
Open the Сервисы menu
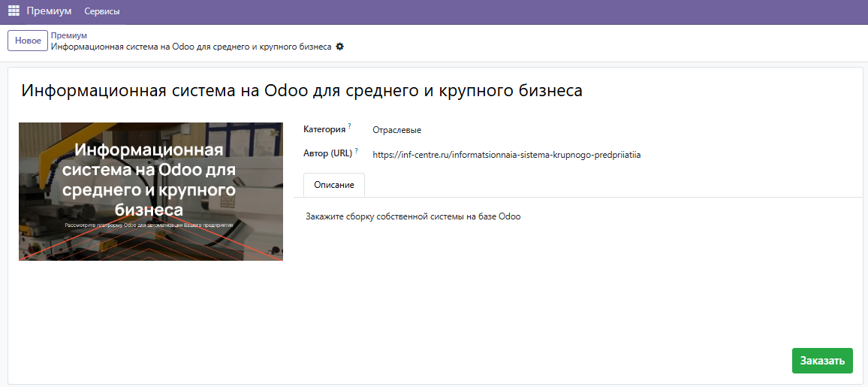(102, 11)
